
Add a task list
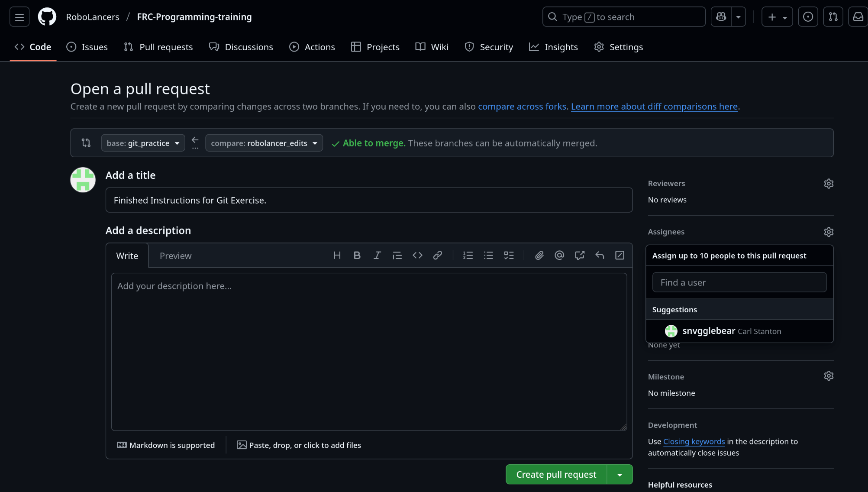tap(509, 255)
